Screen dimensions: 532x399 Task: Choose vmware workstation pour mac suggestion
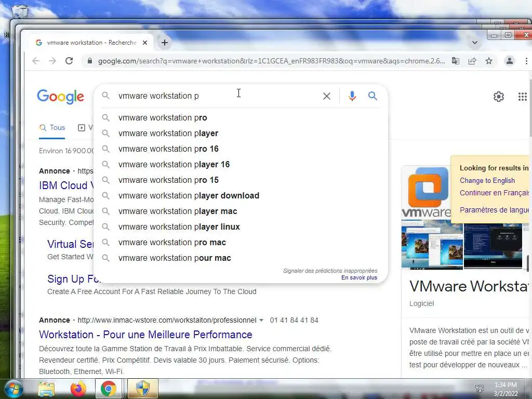[x=241, y=258]
